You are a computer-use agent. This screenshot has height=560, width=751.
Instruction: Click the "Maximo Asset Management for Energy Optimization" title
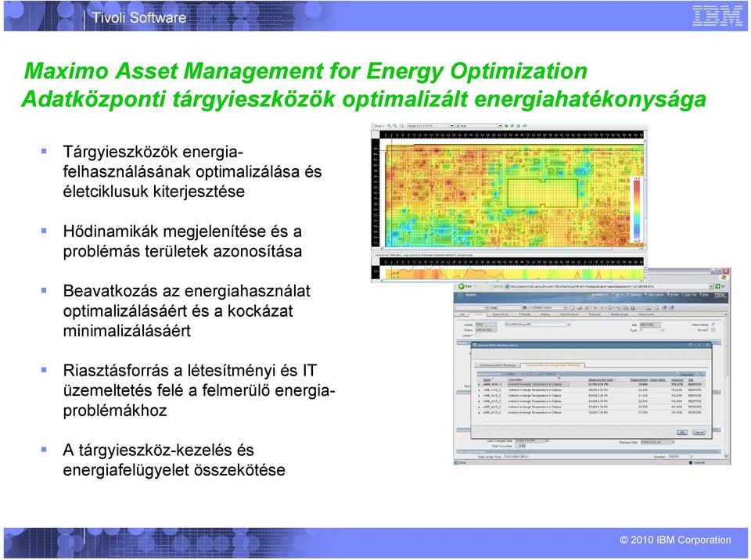coord(306,71)
